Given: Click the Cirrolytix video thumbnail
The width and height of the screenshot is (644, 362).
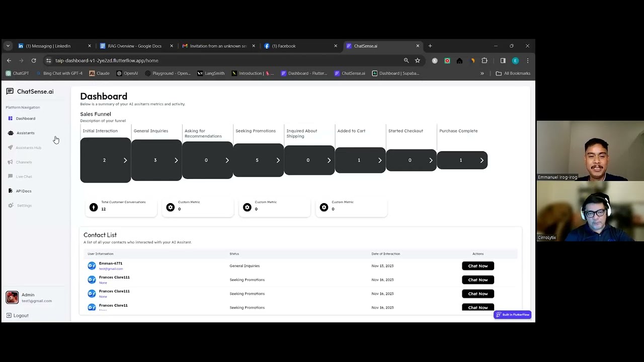Looking at the screenshot, I should click(x=590, y=211).
